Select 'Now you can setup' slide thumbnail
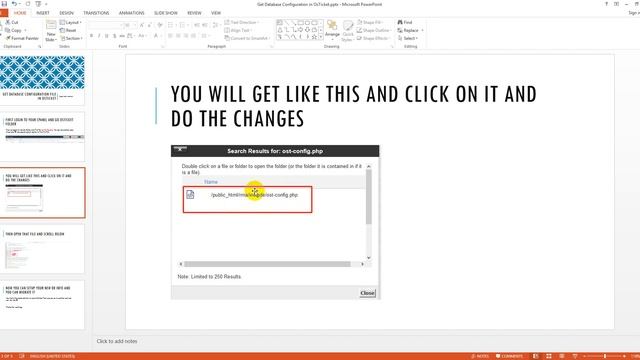Viewport: 640px width, 360px height. [42, 304]
